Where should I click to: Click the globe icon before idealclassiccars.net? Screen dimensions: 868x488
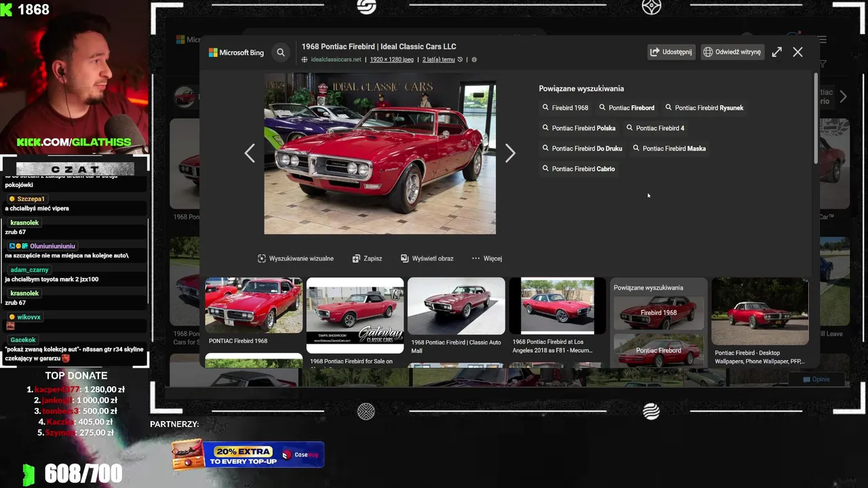305,60
